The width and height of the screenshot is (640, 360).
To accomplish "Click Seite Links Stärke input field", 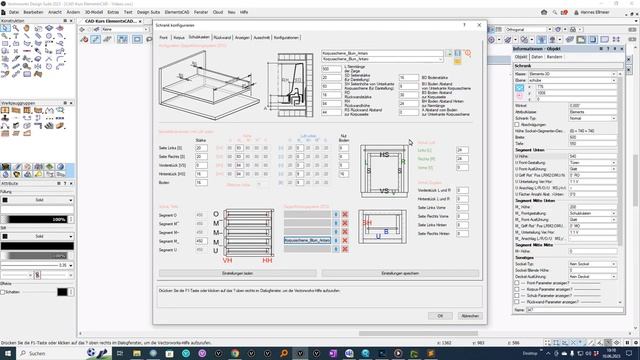I will [201, 148].
